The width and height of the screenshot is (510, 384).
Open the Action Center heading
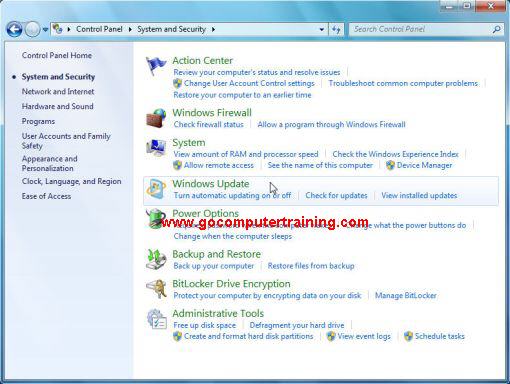click(203, 61)
